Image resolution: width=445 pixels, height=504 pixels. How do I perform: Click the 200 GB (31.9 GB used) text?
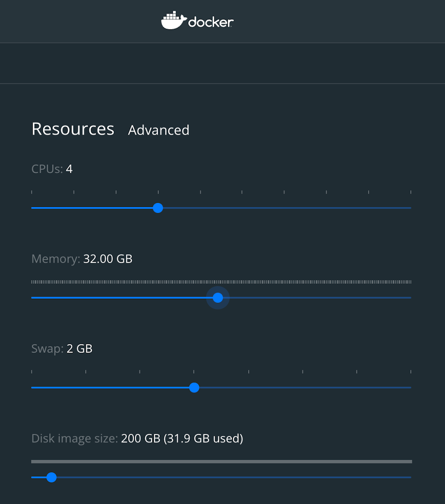pyautogui.click(x=182, y=438)
